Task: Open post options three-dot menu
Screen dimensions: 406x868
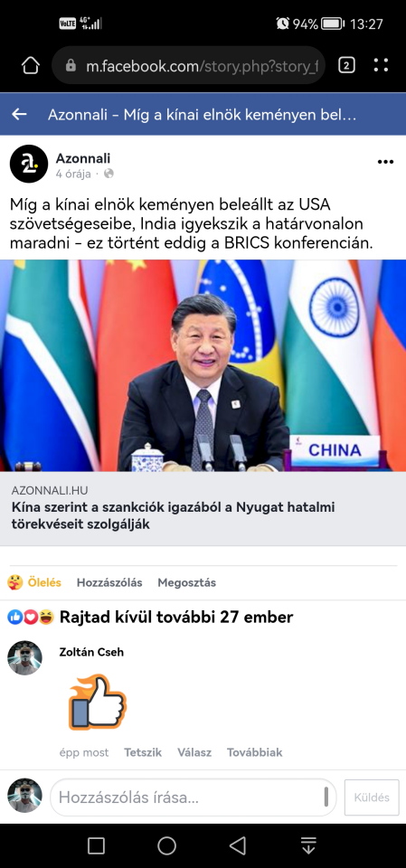Action: click(385, 162)
